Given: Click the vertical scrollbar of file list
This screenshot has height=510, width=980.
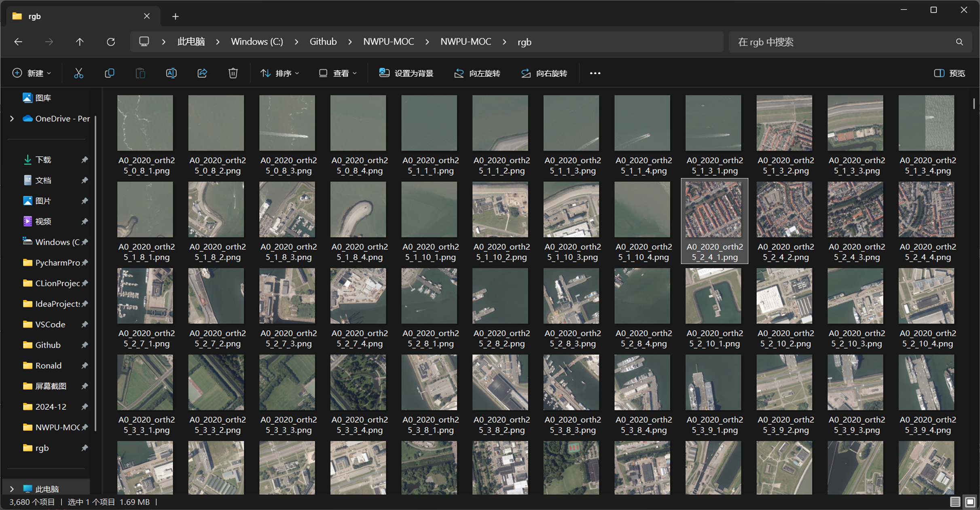Looking at the screenshot, I should pyautogui.click(x=974, y=104).
